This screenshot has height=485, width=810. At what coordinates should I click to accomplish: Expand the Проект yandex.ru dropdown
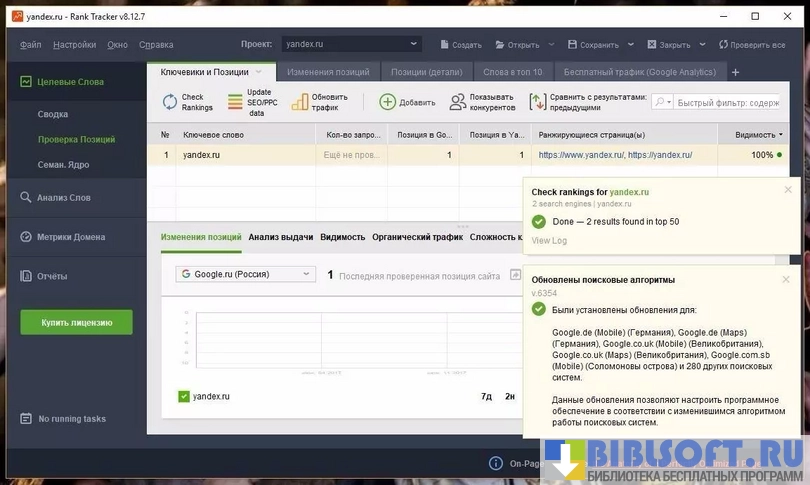point(413,44)
